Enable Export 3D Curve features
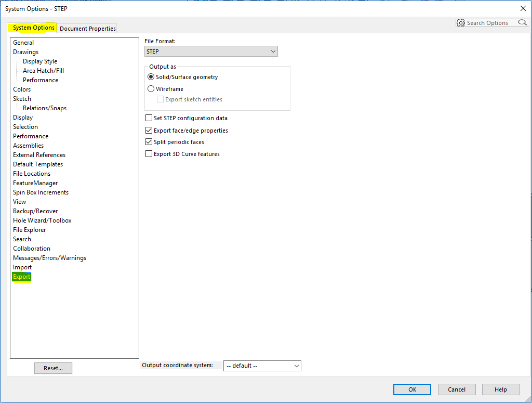The width and height of the screenshot is (532, 403). click(149, 154)
